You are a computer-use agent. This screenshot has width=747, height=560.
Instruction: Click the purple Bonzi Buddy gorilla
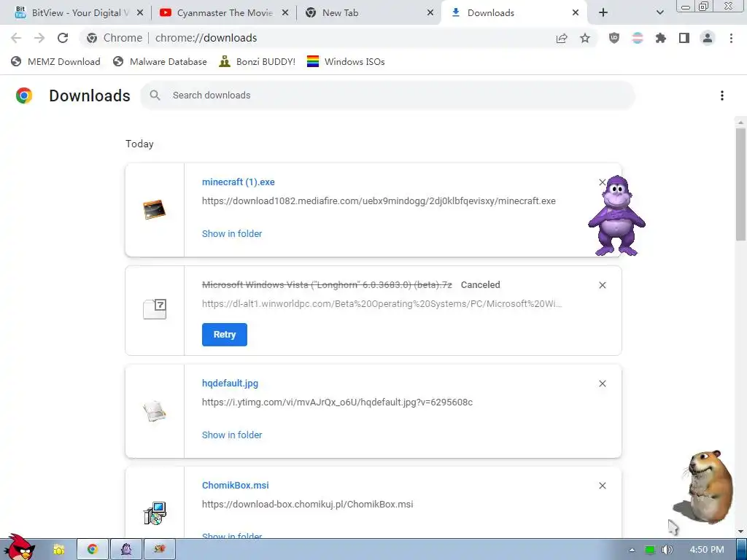click(x=616, y=215)
